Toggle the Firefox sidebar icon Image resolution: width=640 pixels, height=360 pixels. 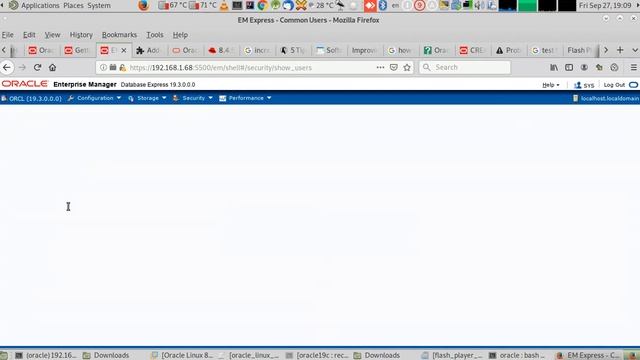[569, 67]
